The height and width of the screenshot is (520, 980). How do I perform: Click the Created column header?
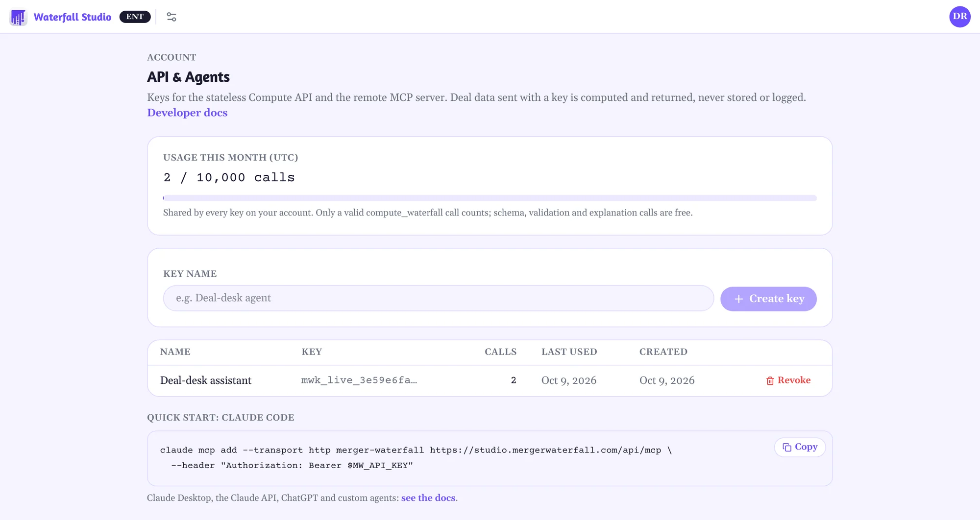tap(663, 352)
